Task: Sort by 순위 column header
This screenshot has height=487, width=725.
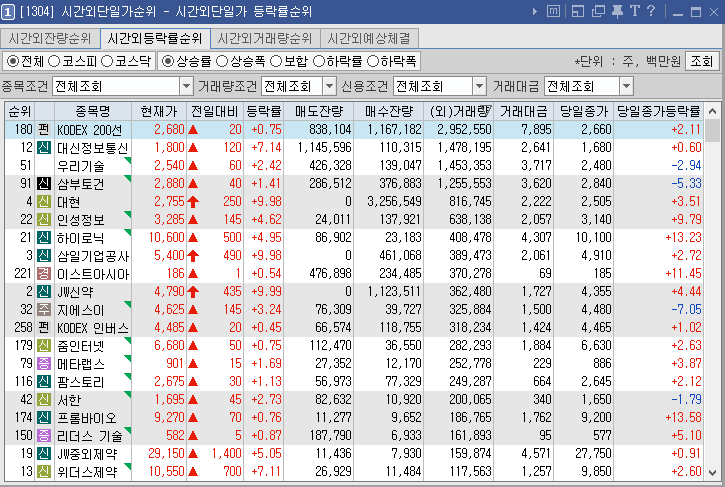Action: click(20, 111)
